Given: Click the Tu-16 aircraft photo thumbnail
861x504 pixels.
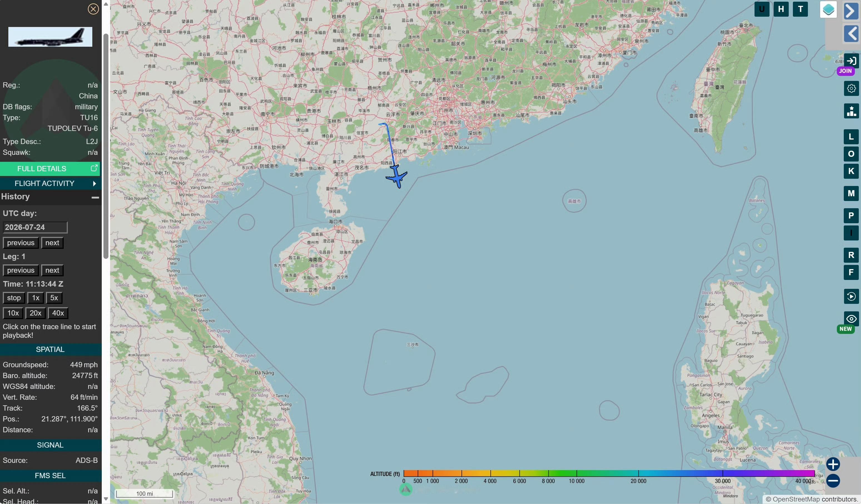Looking at the screenshot, I should point(50,37).
